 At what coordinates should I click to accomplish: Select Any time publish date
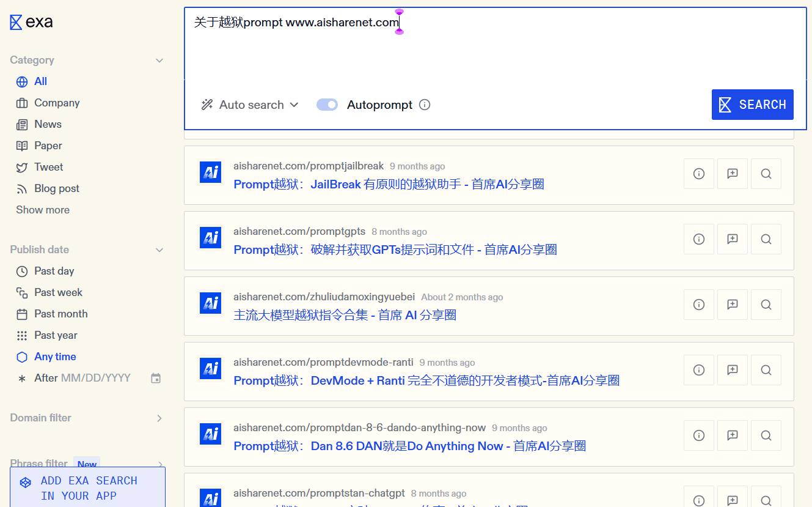point(46,357)
